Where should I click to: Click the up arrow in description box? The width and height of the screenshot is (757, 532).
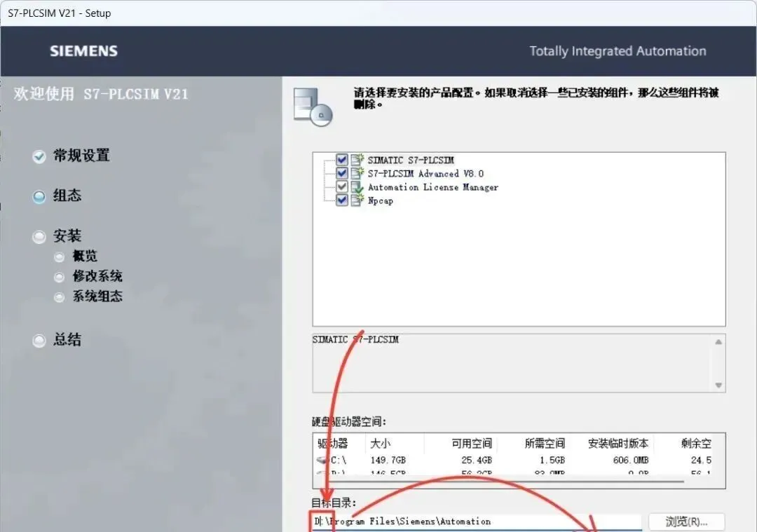point(718,341)
